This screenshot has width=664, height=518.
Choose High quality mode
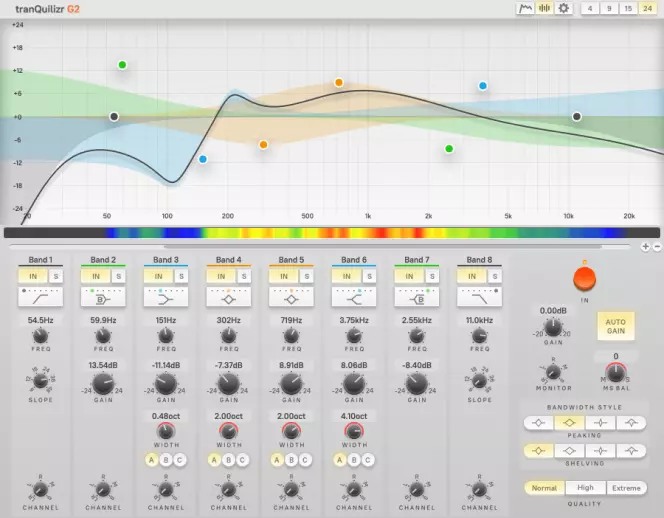(585, 488)
